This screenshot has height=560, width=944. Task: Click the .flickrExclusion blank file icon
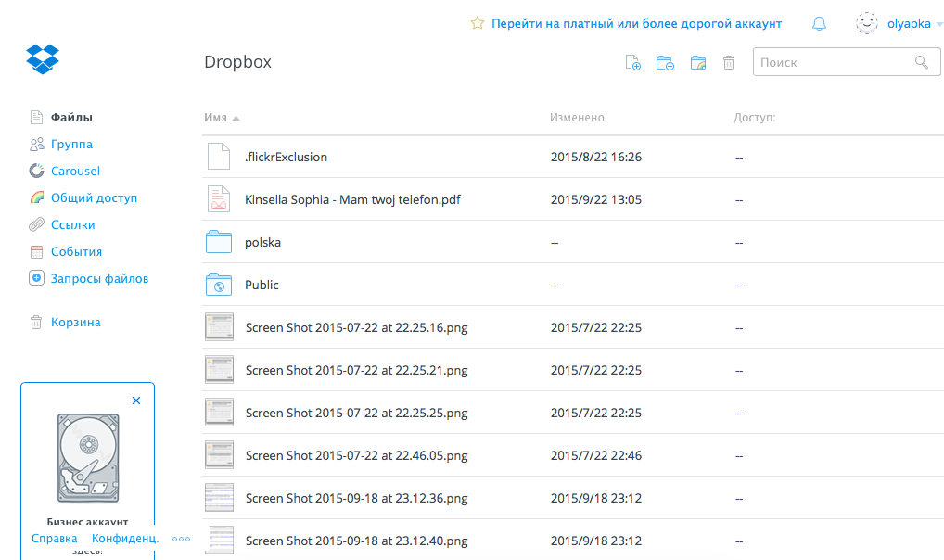(219, 157)
